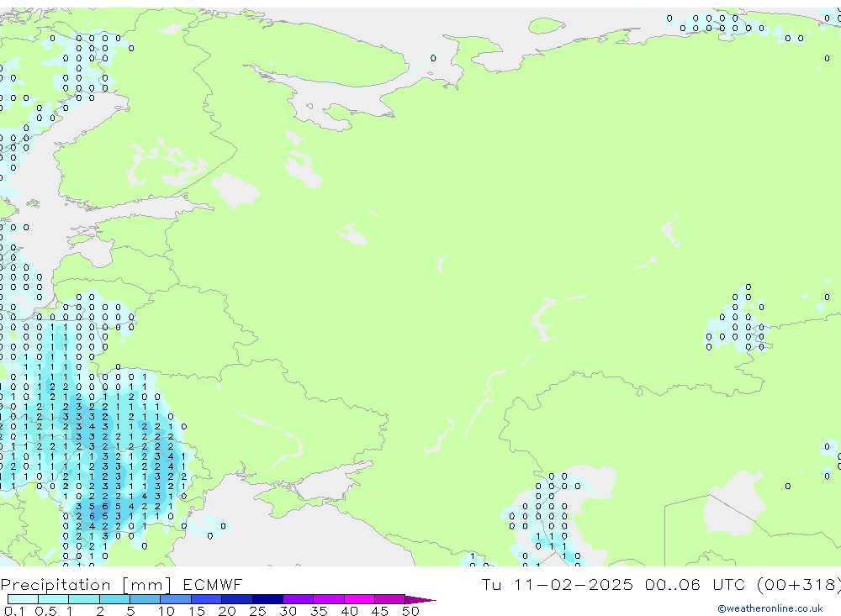Pick the 10–15 mm blue legend swatch
Image resolution: width=841 pixels, height=616 pixels.
[x=176, y=599]
